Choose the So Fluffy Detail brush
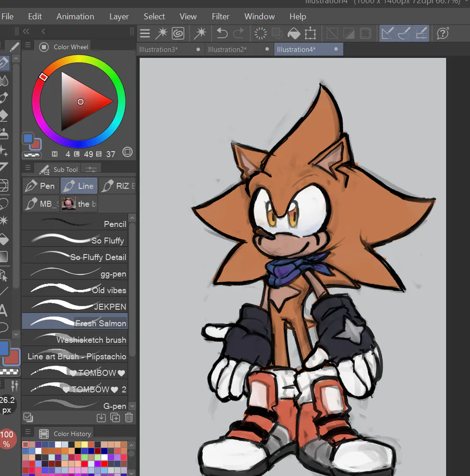The width and height of the screenshot is (470, 476). [x=75, y=256]
